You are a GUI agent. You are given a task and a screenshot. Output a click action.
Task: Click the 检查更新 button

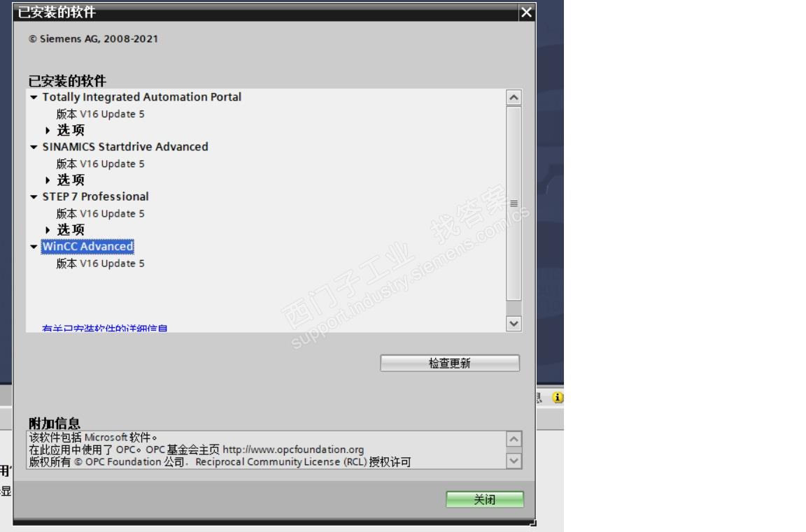tap(450, 363)
